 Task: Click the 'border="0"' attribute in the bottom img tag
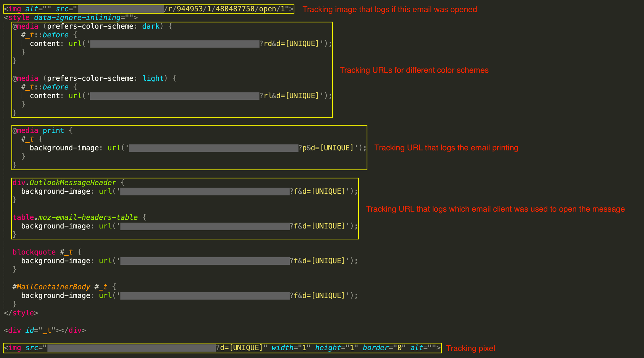tap(384, 348)
